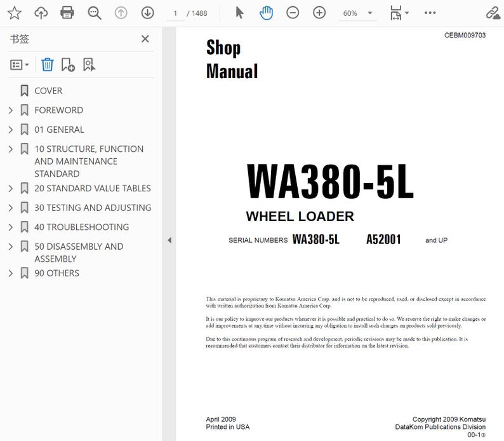
Task: Print the document using printer icon
Action: coord(67,13)
